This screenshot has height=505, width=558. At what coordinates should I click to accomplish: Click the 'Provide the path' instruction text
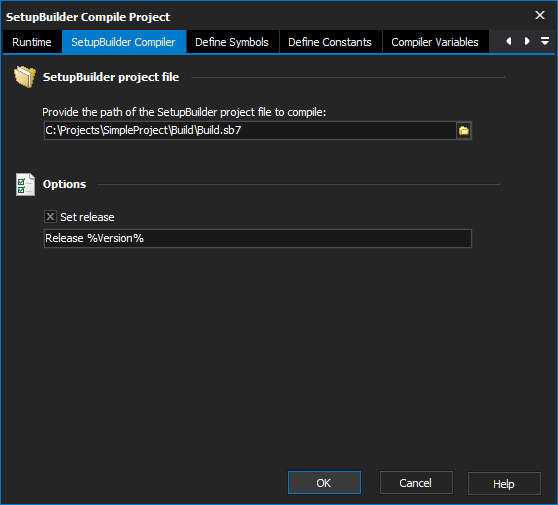[x=184, y=112]
